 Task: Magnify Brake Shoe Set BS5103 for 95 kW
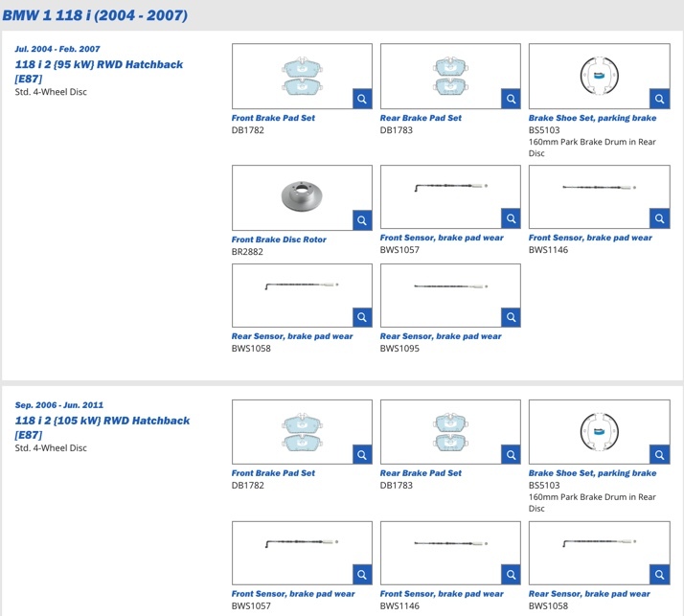pyautogui.click(x=659, y=99)
